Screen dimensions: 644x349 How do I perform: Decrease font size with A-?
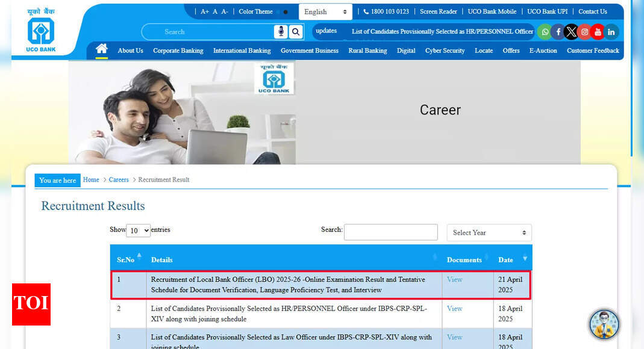(225, 11)
